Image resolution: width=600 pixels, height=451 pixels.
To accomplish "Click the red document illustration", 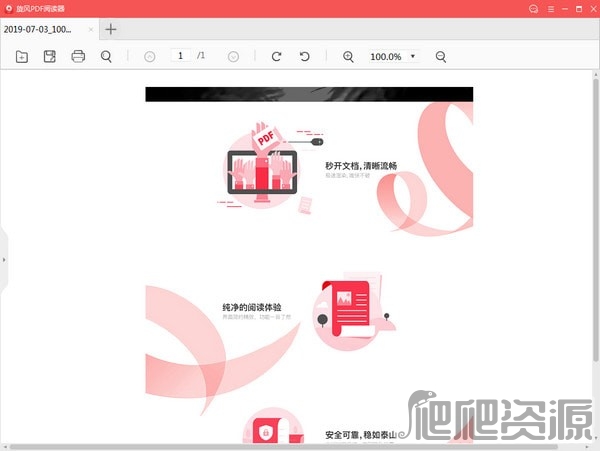I will point(352,309).
